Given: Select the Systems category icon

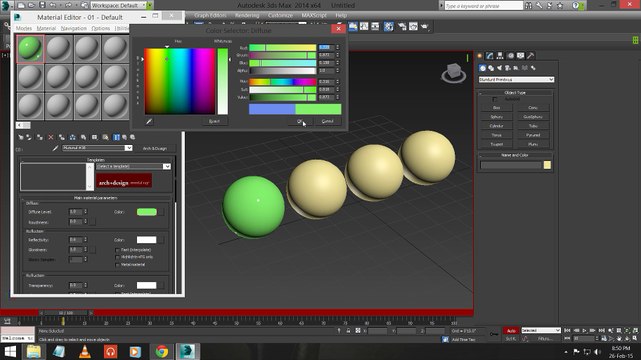Looking at the screenshot, I should [x=533, y=68].
